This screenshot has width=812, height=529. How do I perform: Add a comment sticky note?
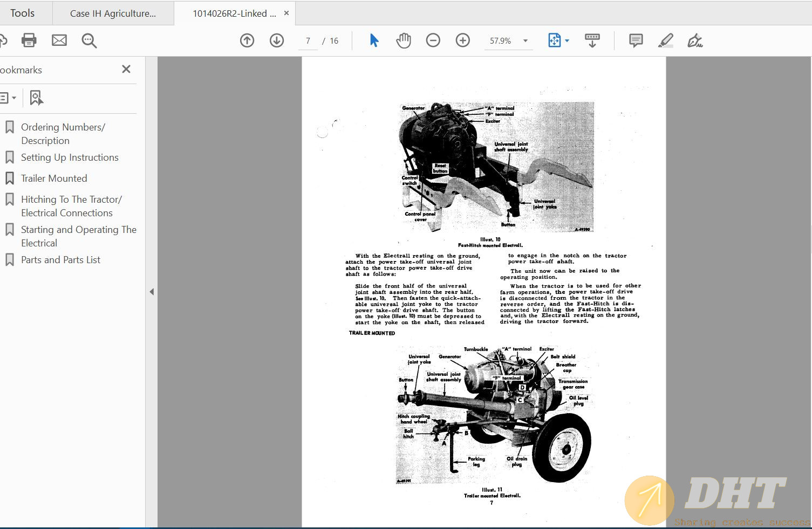(x=636, y=40)
